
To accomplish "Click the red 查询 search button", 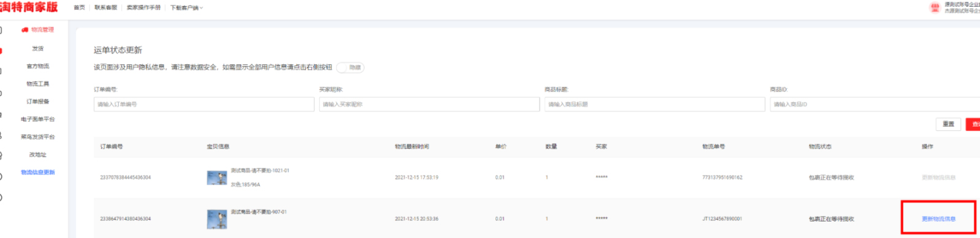I will 973,124.
